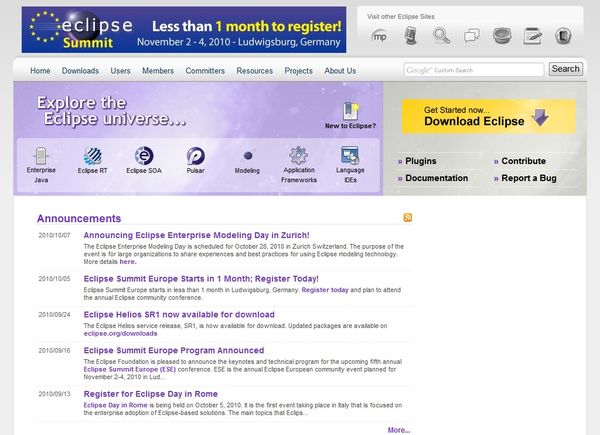Follow the 'Eclipse Summit Europe (ESE)' link

130,370
